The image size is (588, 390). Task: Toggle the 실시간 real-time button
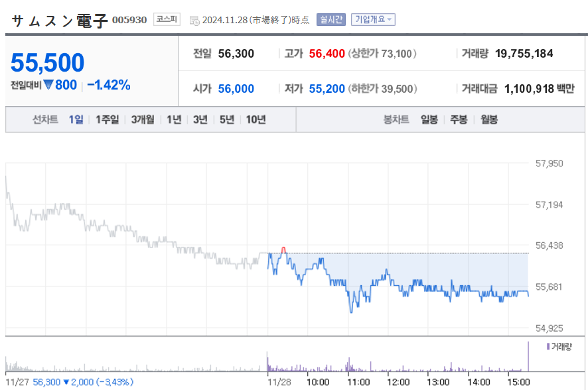[331, 19]
